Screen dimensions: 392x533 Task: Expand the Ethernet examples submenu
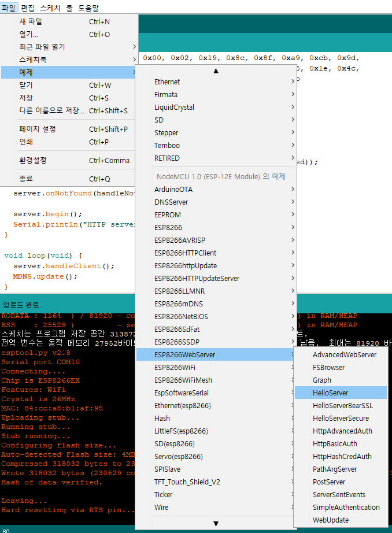coord(216,82)
